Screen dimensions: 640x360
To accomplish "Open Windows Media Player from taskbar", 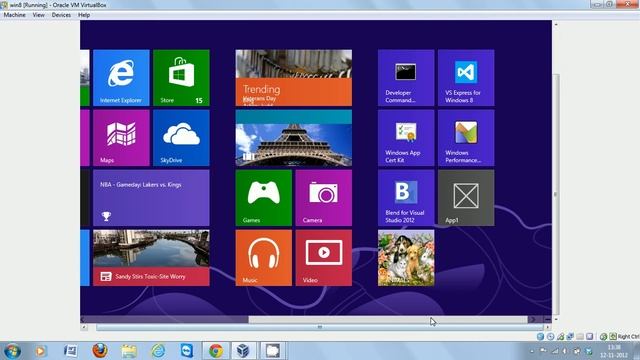I will (40, 351).
